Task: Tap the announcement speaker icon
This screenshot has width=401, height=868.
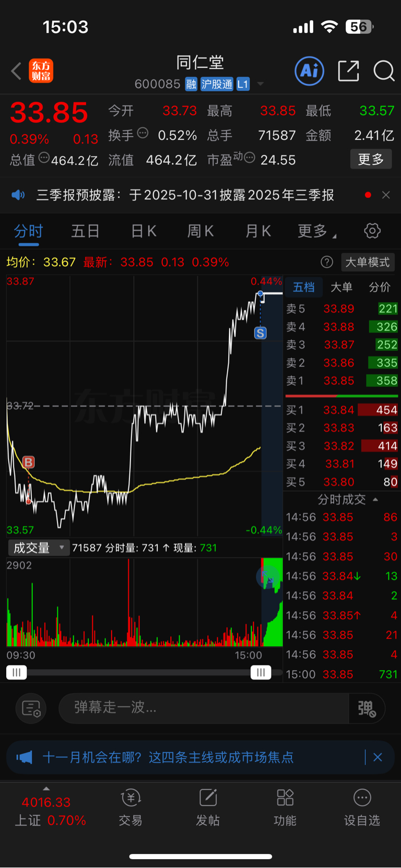Action: 18,195
